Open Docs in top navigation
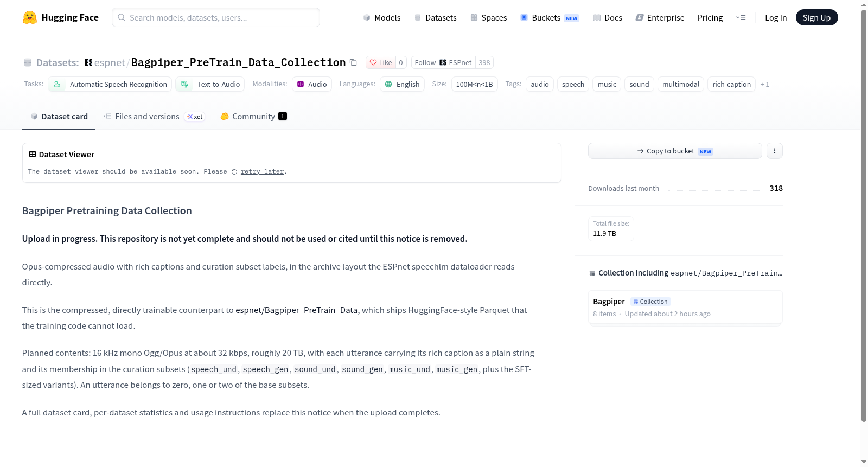Screen dimensions: 868x467 tap(608, 17)
